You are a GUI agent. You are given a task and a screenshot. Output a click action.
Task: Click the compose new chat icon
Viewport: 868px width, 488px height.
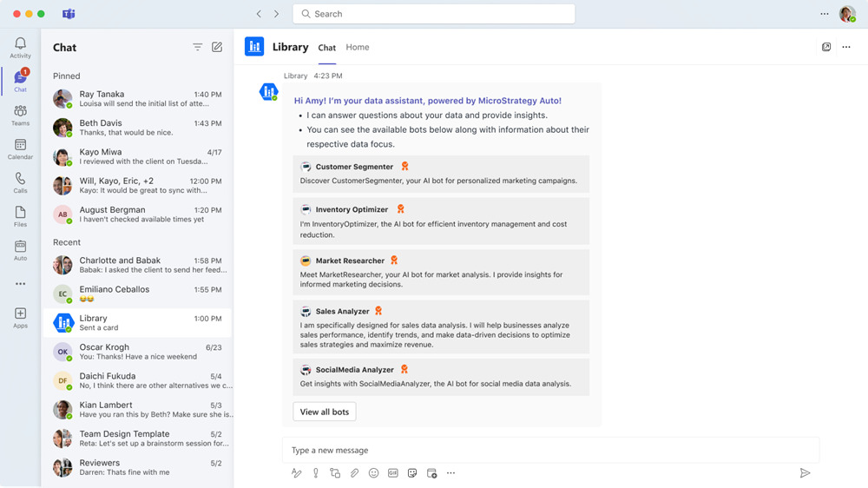click(217, 48)
